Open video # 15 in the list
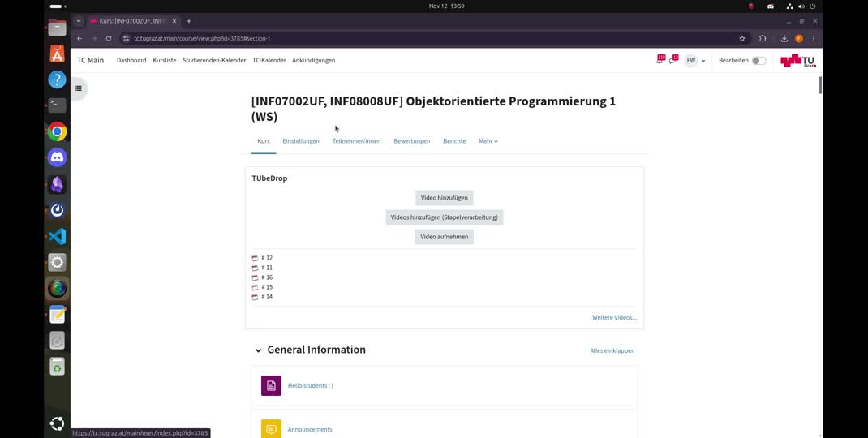This screenshot has height=438, width=868. (x=267, y=287)
